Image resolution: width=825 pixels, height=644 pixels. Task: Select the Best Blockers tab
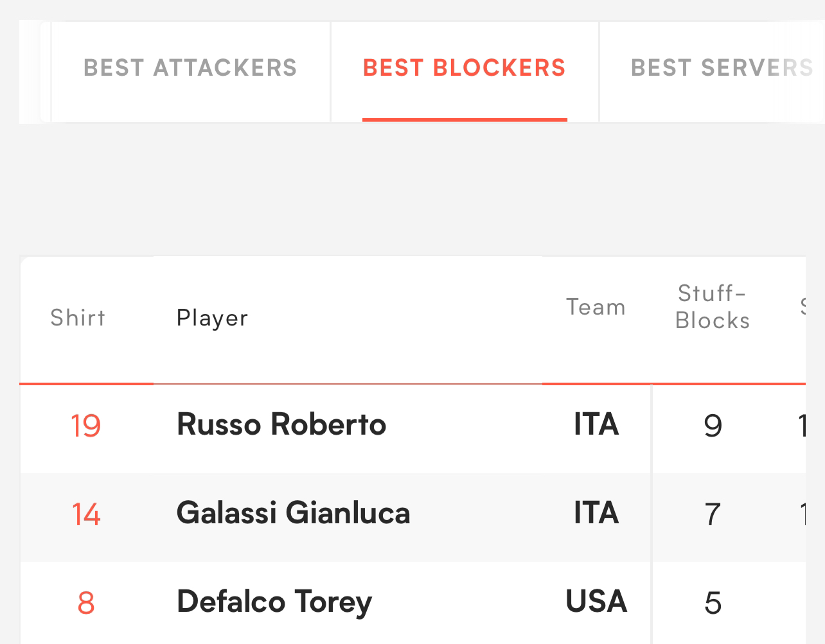coord(465,68)
